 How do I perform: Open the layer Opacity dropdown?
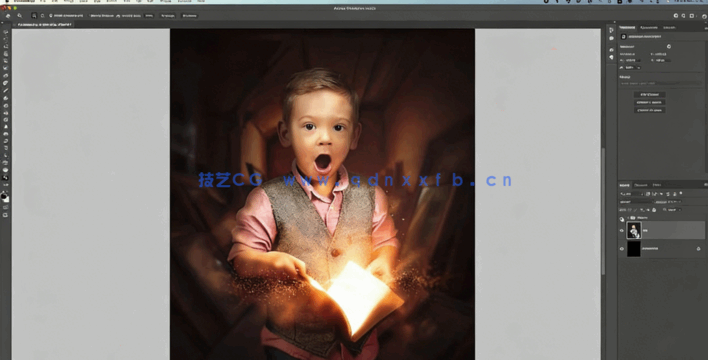click(x=680, y=202)
